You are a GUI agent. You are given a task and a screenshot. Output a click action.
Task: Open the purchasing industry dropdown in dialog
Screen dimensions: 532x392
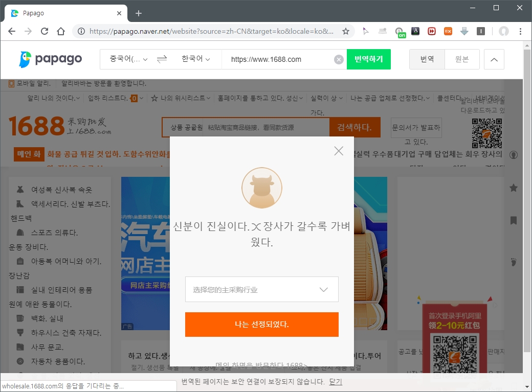tap(261, 289)
